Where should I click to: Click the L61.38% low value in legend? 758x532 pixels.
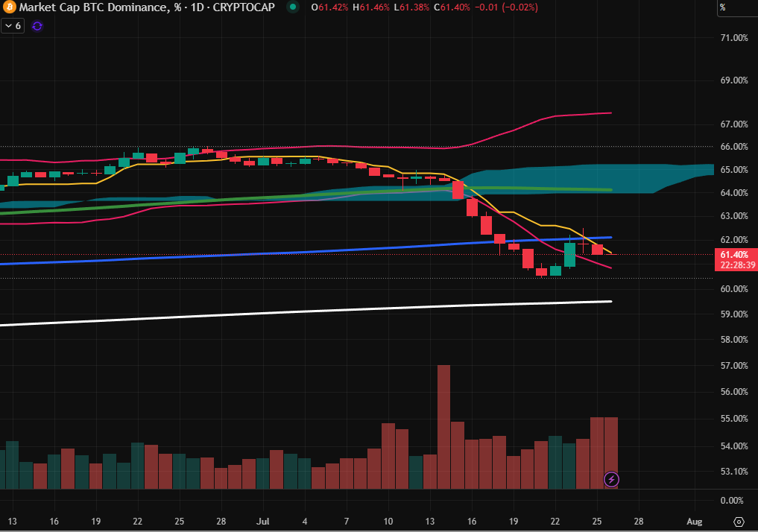coord(411,7)
